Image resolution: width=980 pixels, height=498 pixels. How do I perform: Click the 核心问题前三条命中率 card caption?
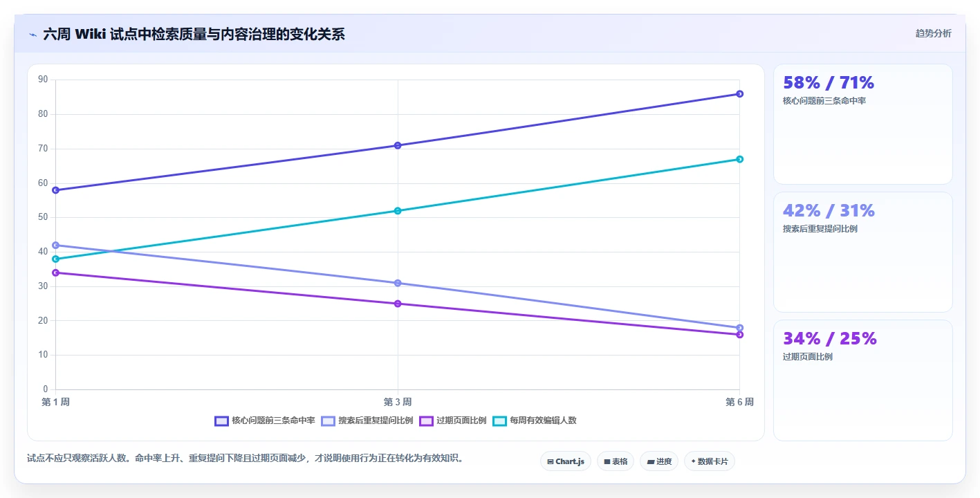pos(824,101)
